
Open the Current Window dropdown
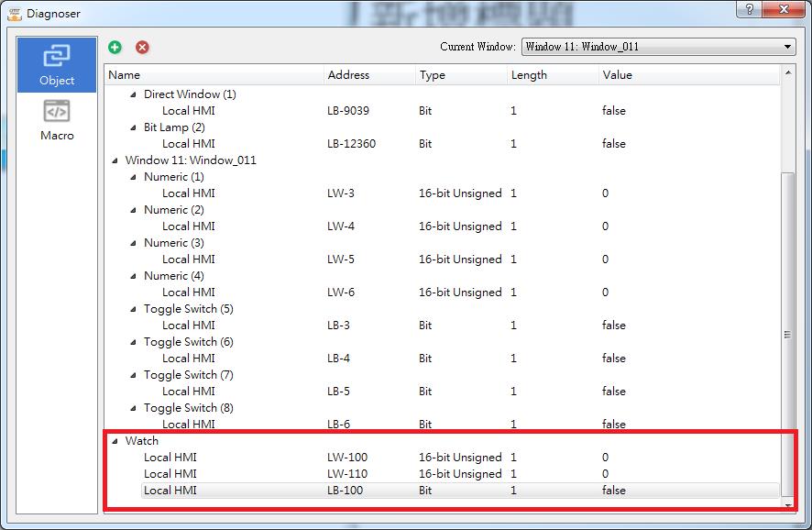coord(658,47)
